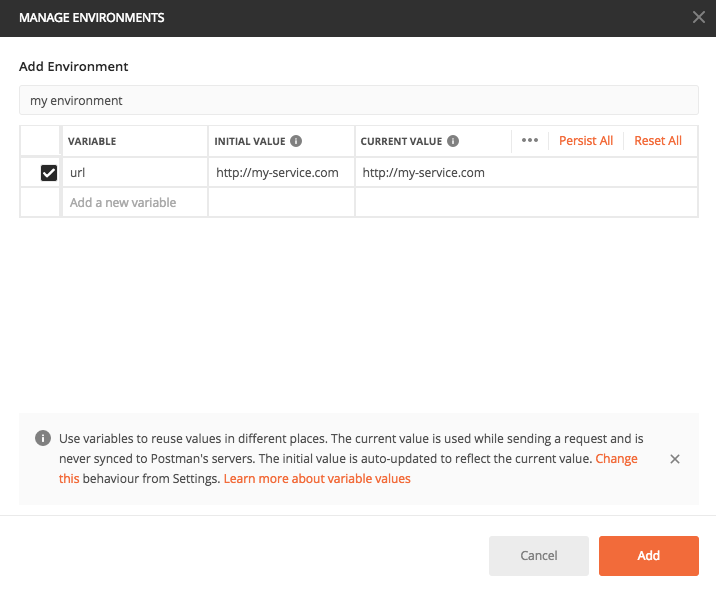Click empty initial value cell of new row
This screenshot has height=594, width=716.
point(281,202)
